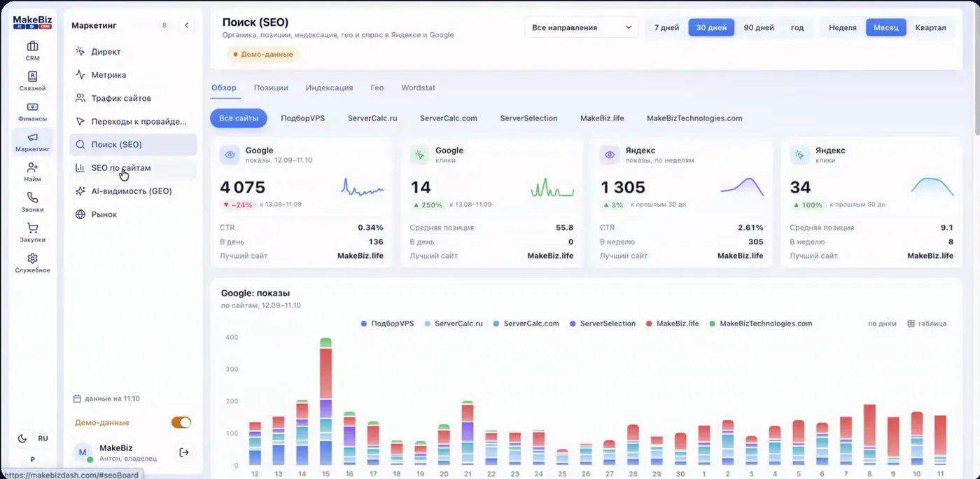Filter by ServerCalc.com site
This screenshot has width=980, height=479.
click(x=449, y=118)
